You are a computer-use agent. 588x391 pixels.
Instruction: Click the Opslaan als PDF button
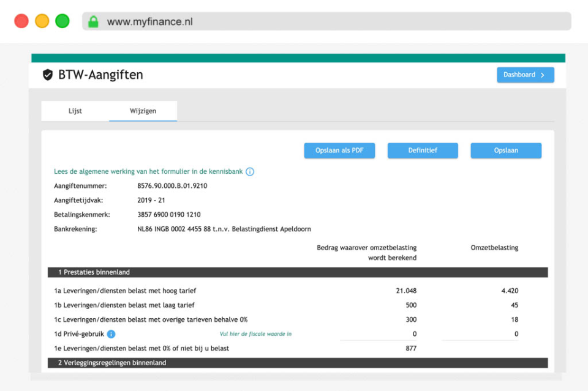tap(339, 150)
